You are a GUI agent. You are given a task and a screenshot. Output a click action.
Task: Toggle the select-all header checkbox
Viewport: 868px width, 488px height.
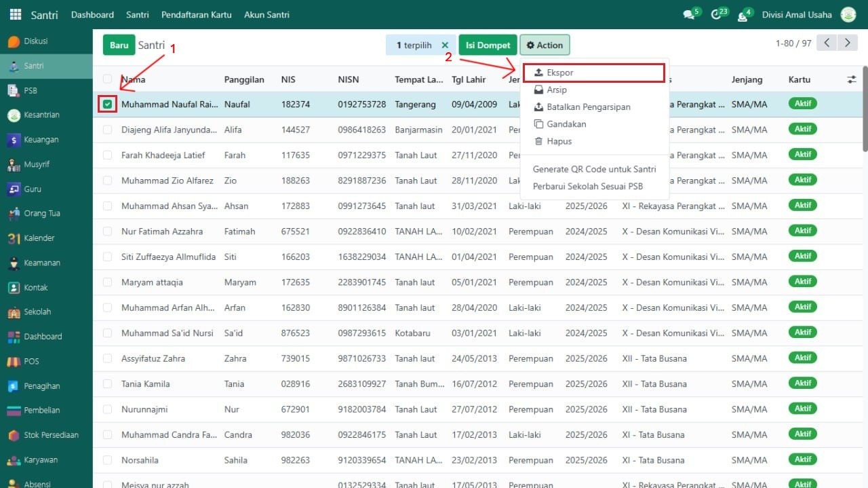pos(108,79)
